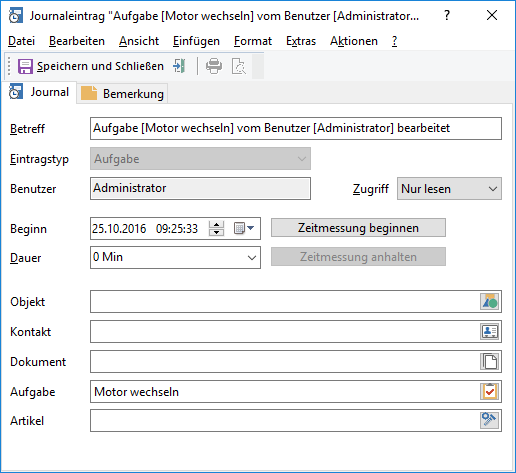Click the Speichern und Schließen save icon
The height and width of the screenshot is (473, 516).
25,66
